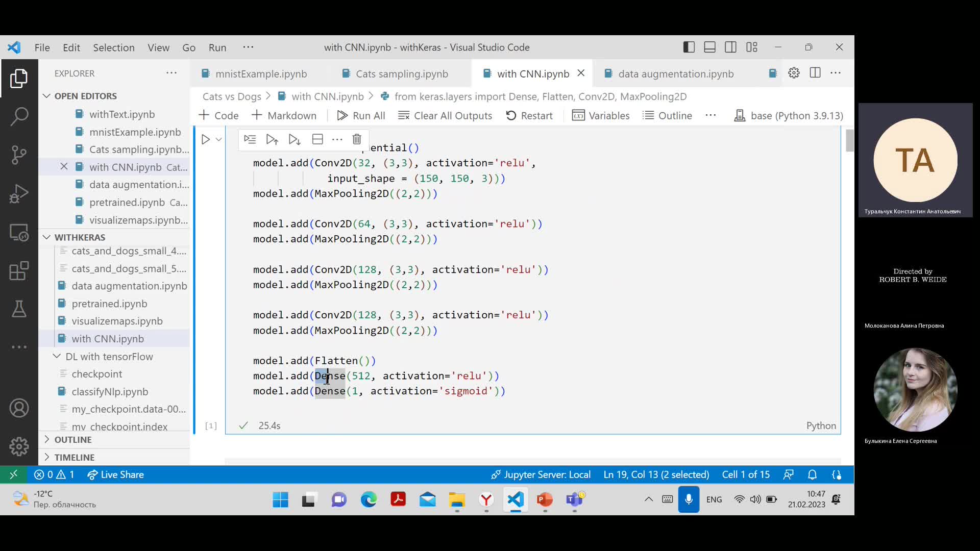Open the Variables panel

[601, 115]
